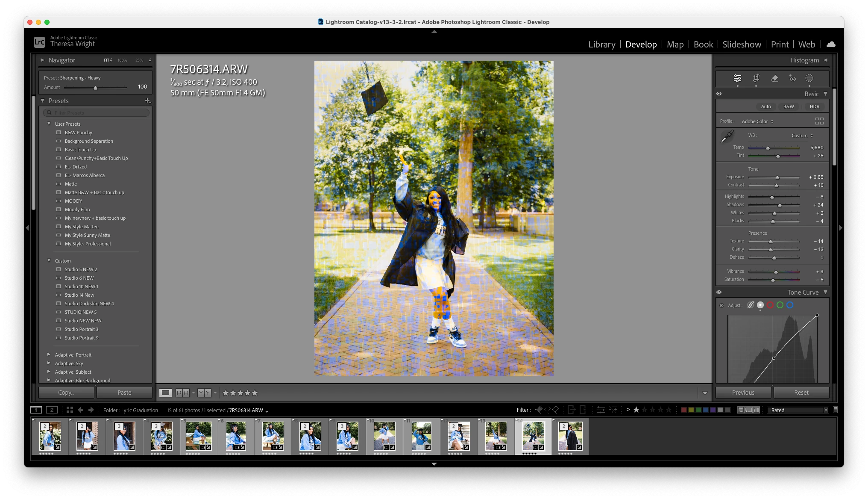Click the Auto tone button
Viewport: 868px width, 499px height.
click(766, 106)
